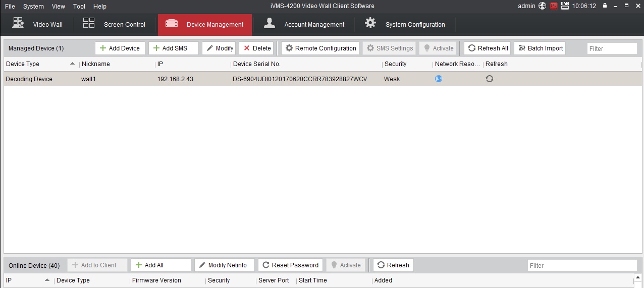644x288 pixels.
Task: Click the red CPU usage icon
Action: point(554,6)
